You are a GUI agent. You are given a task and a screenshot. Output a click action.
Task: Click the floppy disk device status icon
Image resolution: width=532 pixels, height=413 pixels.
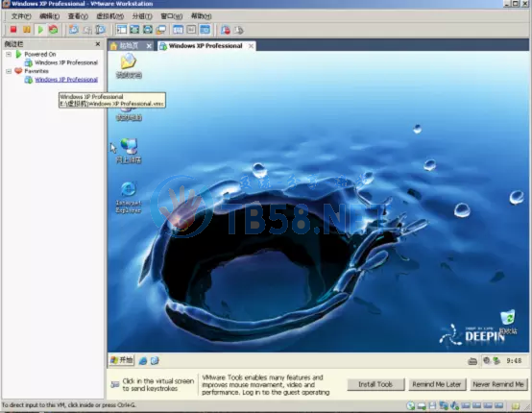432,405
